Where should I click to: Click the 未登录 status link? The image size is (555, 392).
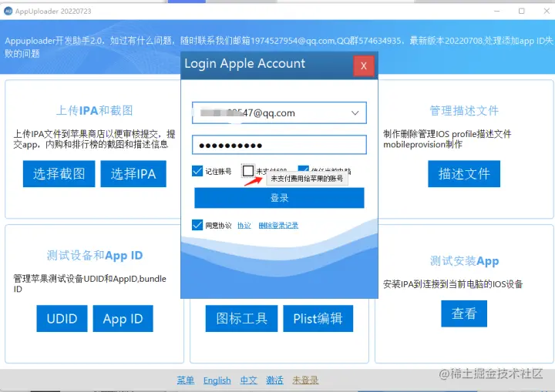305,380
